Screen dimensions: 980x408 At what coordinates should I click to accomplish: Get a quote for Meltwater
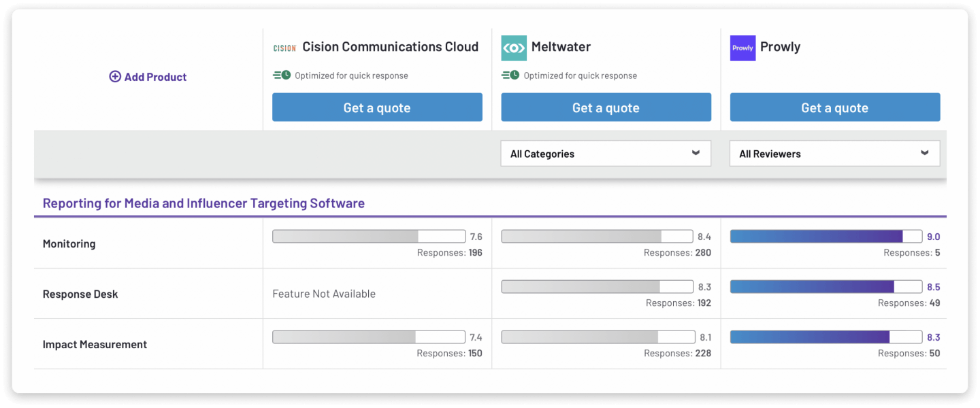coord(606,107)
